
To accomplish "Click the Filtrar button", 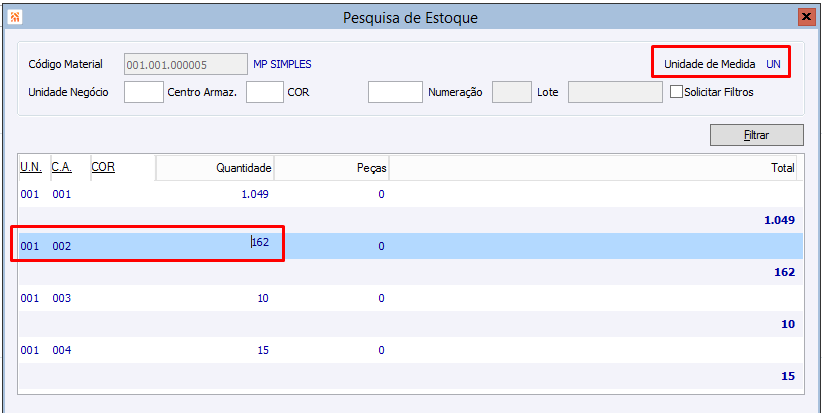I will 756,135.
